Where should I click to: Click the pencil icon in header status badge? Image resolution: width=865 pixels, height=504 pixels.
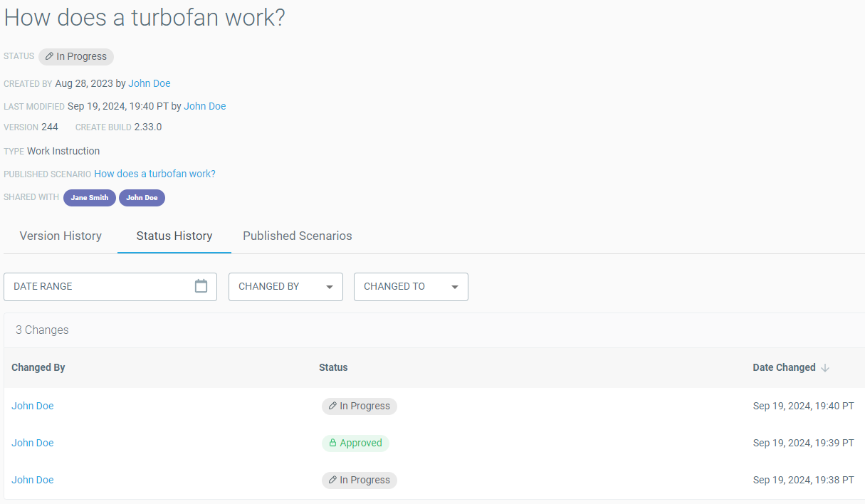click(x=49, y=56)
